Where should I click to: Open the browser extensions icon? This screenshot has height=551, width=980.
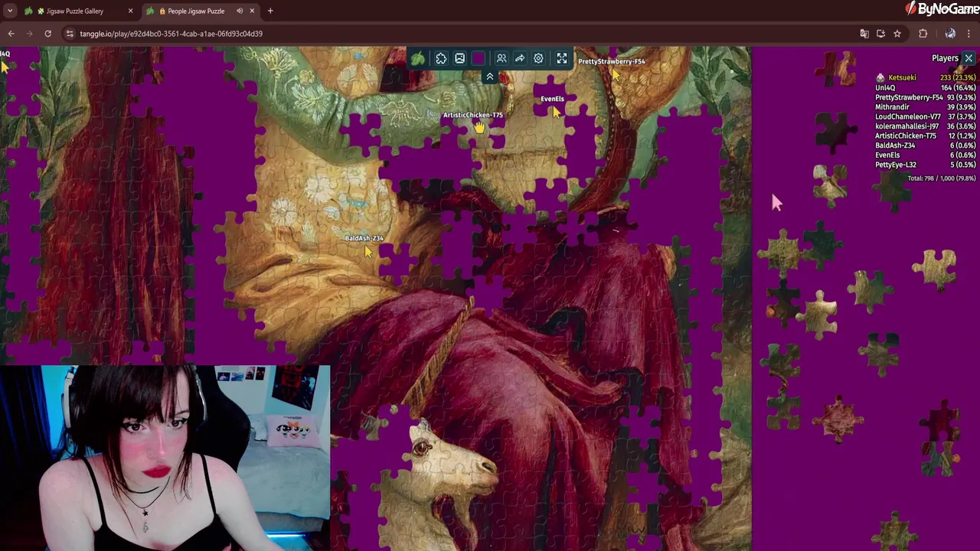click(x=923, y=34)
